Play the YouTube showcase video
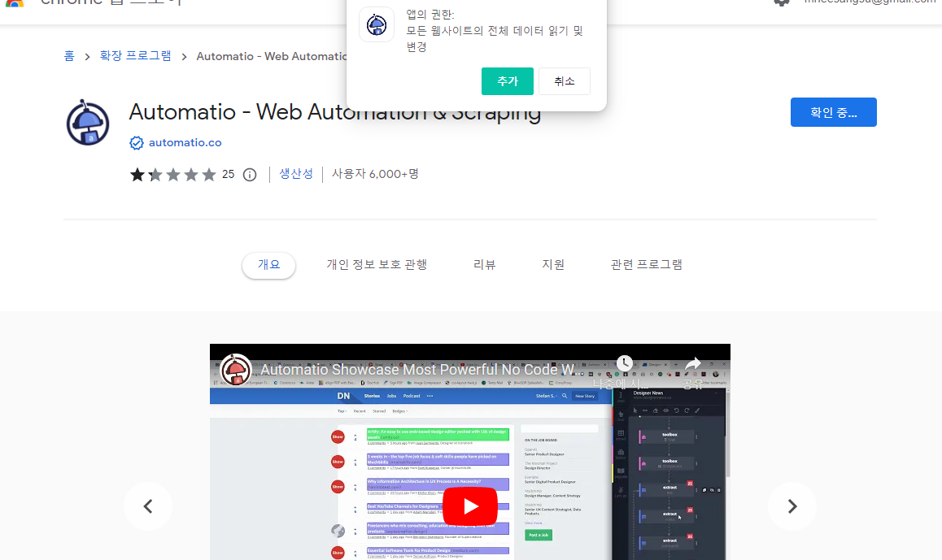Screen dimensions: 942x560 (x=470, y=506)
